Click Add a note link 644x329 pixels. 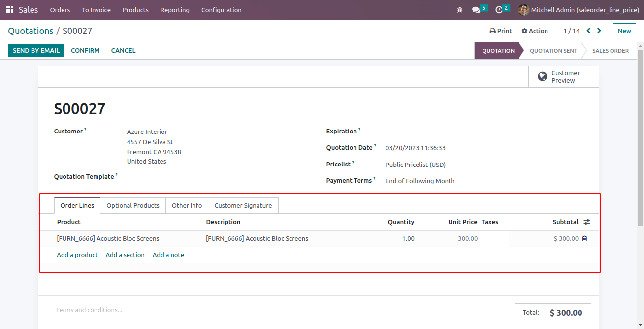168,255
